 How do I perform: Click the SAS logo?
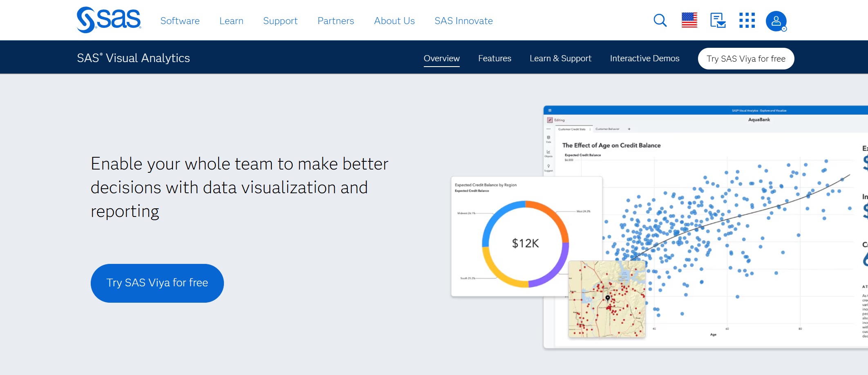pos(108,20)
